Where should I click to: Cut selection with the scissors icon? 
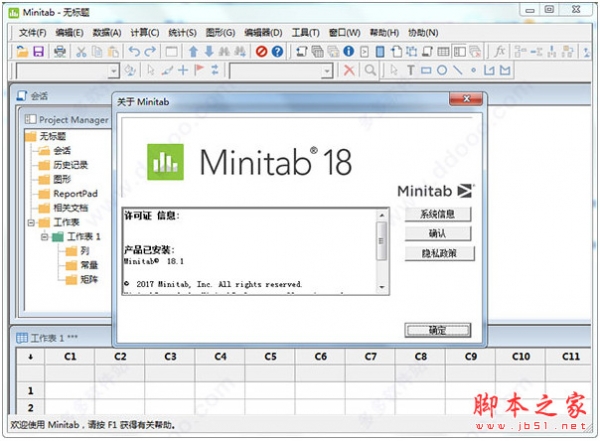[81, 51]
